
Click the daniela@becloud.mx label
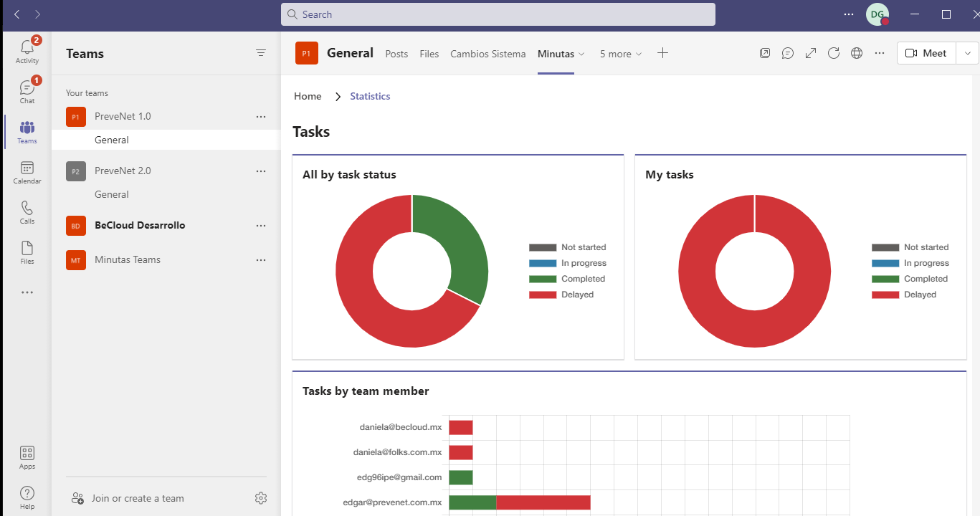[x=401, y=427]
